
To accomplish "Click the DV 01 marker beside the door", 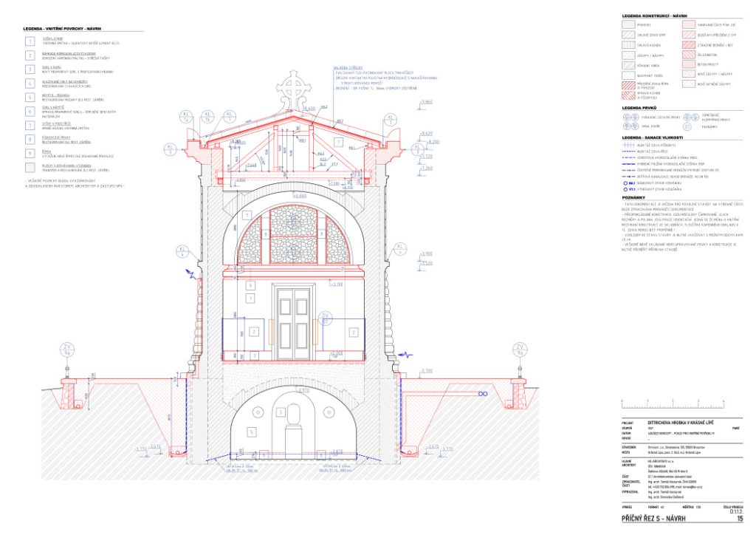I will point(325,319).
